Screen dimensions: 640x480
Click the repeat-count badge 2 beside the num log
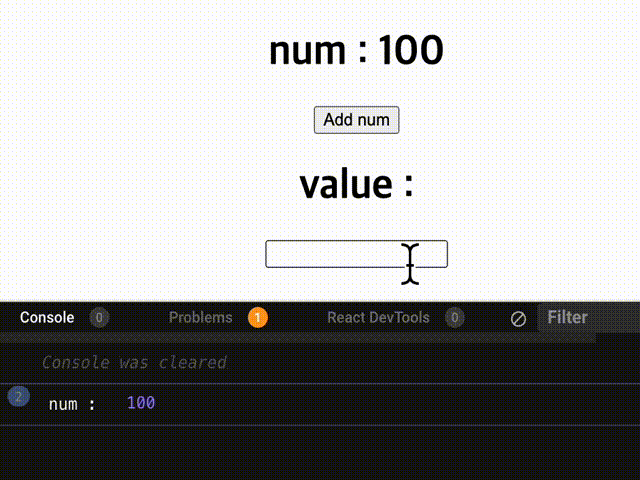[x=19, y=397]
